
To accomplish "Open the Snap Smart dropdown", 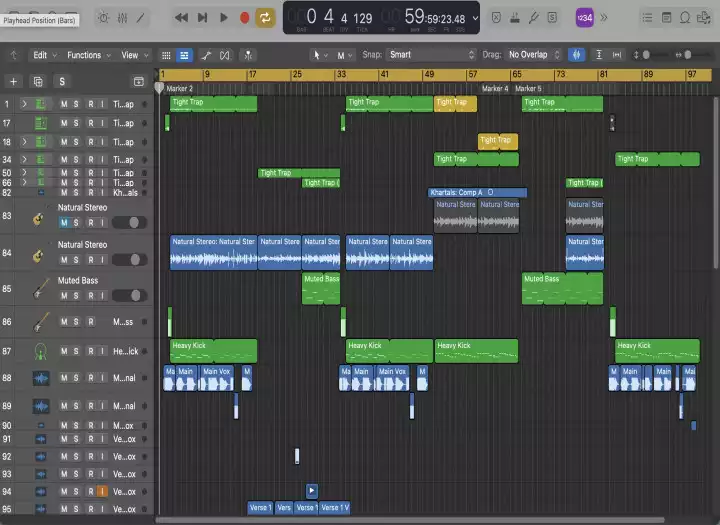I will [431, 55].
